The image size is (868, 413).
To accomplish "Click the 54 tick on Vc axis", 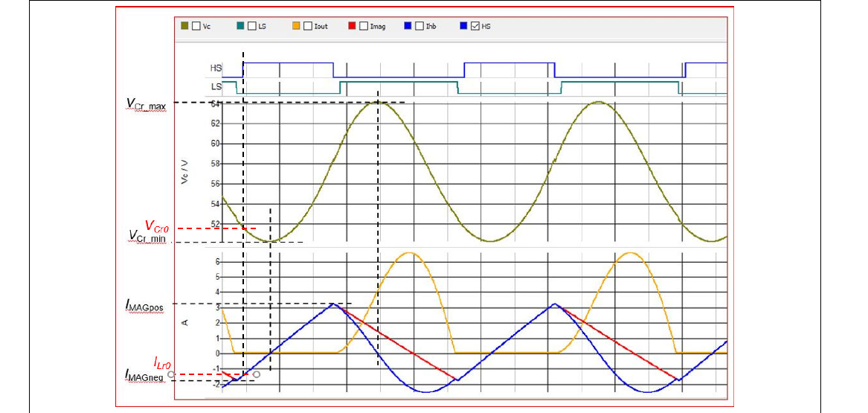I will (x=217, y=204).
